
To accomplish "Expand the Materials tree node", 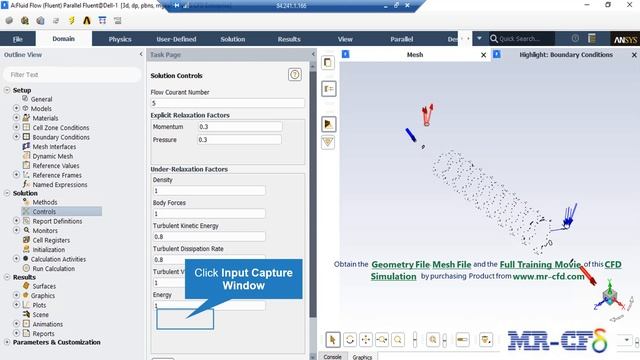I will click(x=16, y=118).
